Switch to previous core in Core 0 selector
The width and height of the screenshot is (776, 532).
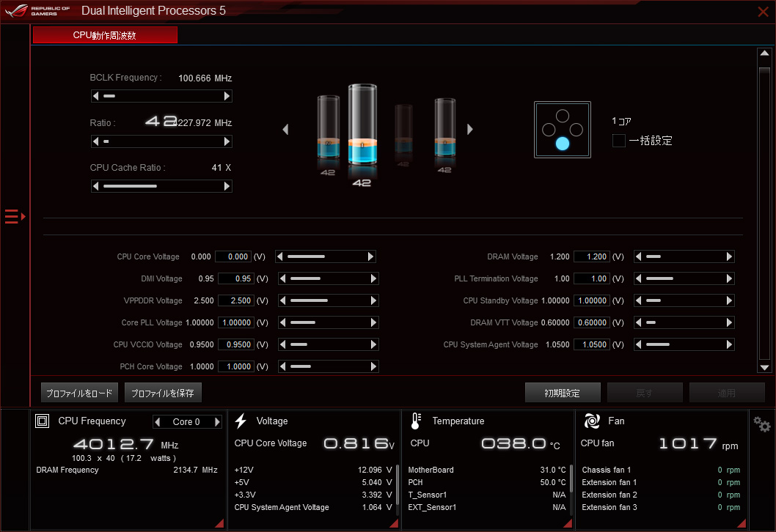(x=158, y=422)
